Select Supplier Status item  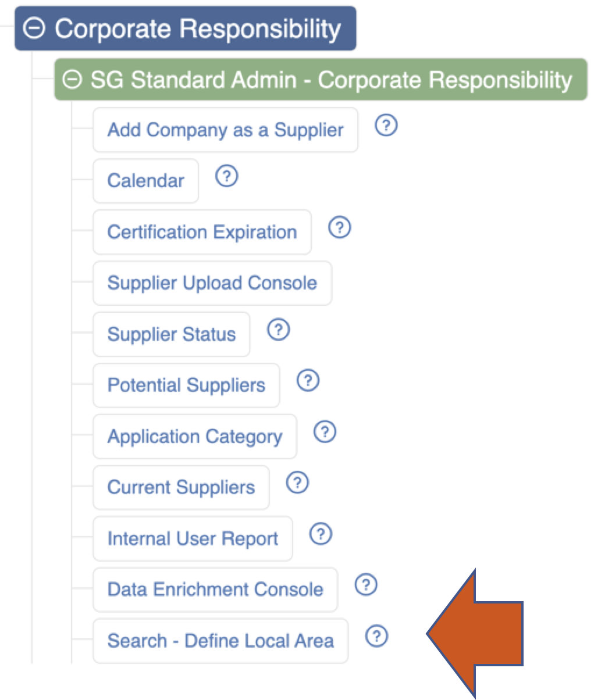[171, 334]
